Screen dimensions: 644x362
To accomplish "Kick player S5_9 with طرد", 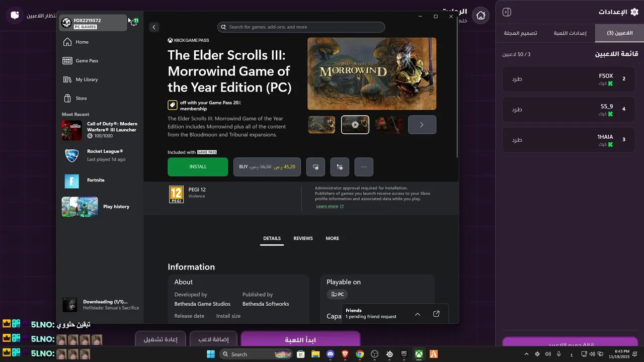I will tap(517, 110).
